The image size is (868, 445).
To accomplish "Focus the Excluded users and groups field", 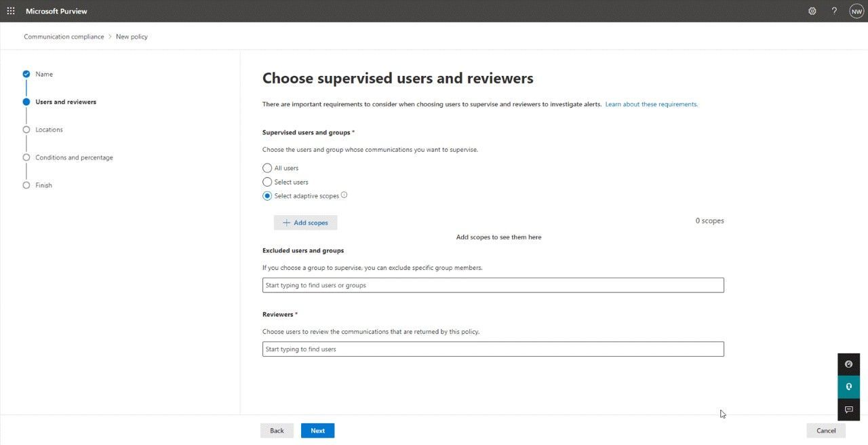I will click(x=493, y=286).
